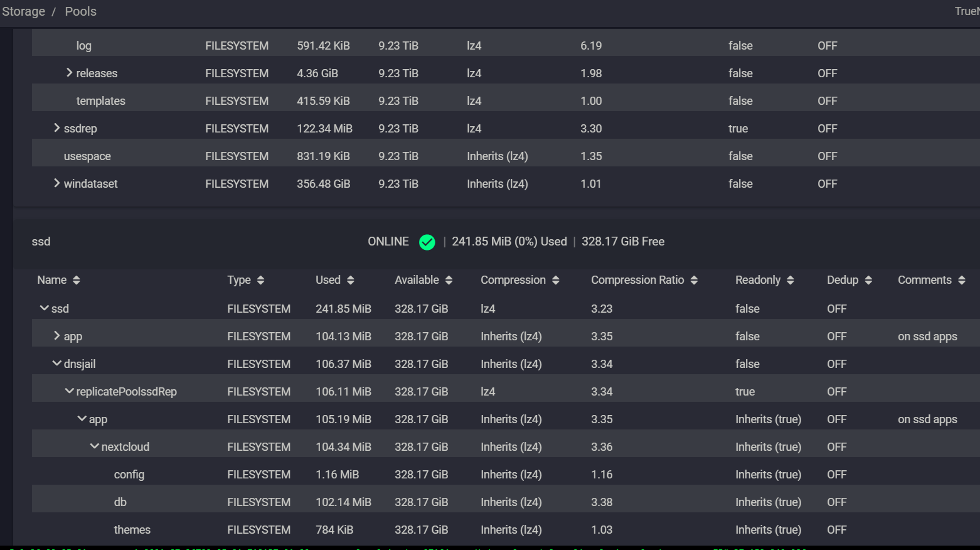This screenshot has height=550, width=980.
Task: Expand the top-level app dataset under ssd
Action: (56, 336)
